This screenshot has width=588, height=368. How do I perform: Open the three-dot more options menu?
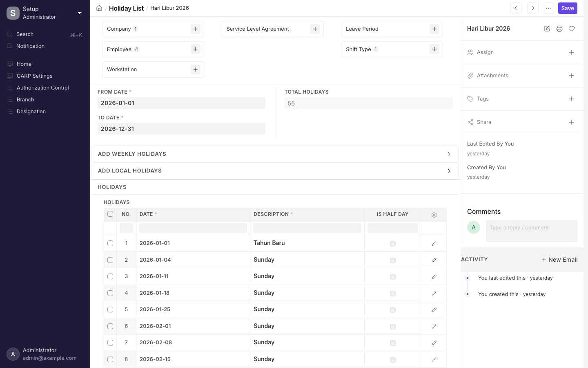[548, 8]
